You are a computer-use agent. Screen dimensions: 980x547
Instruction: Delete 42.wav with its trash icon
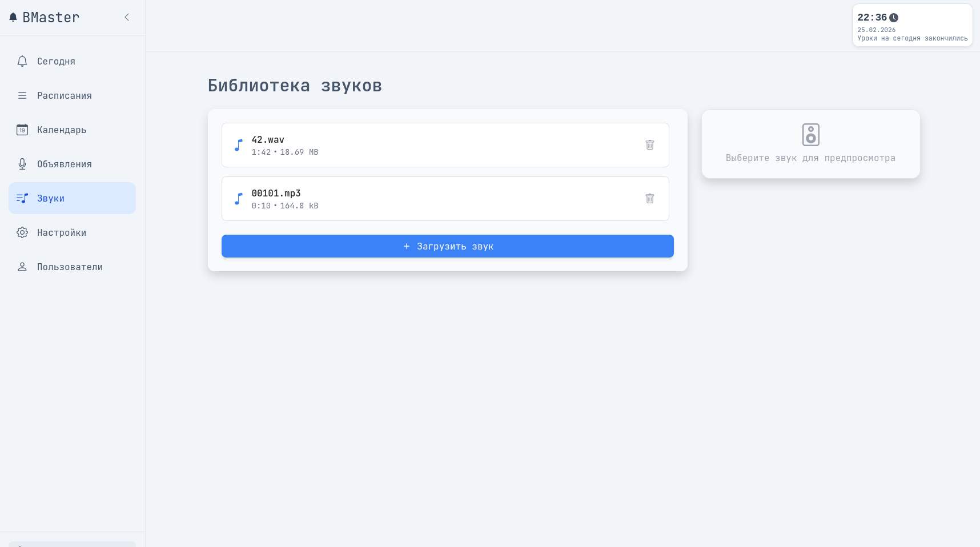tap(649, 145)
